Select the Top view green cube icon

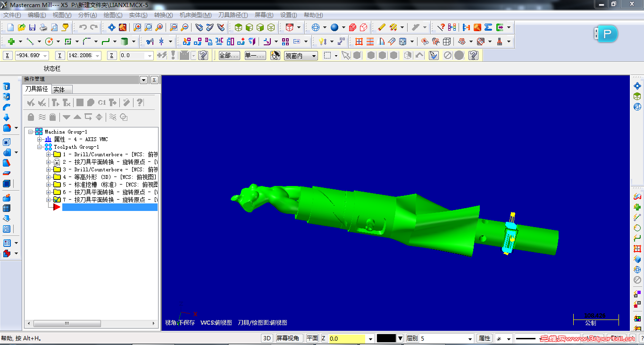[x=239, y=27]
